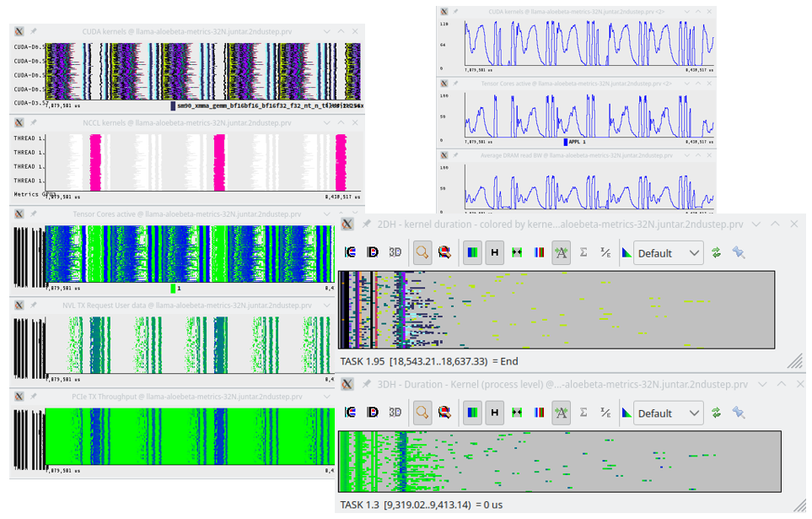The height and width of the screenshot is (519, 812).
Task: Toggle auto fit scale in 2DH toolbar
Action: click(561, 252)
